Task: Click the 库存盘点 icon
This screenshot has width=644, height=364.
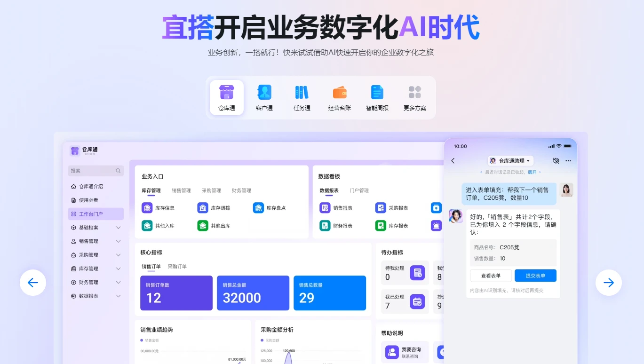Action: click(258, 208)
